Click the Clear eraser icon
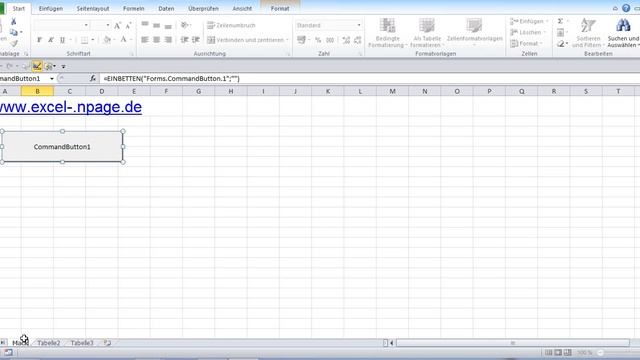 (x=561, y=43)
